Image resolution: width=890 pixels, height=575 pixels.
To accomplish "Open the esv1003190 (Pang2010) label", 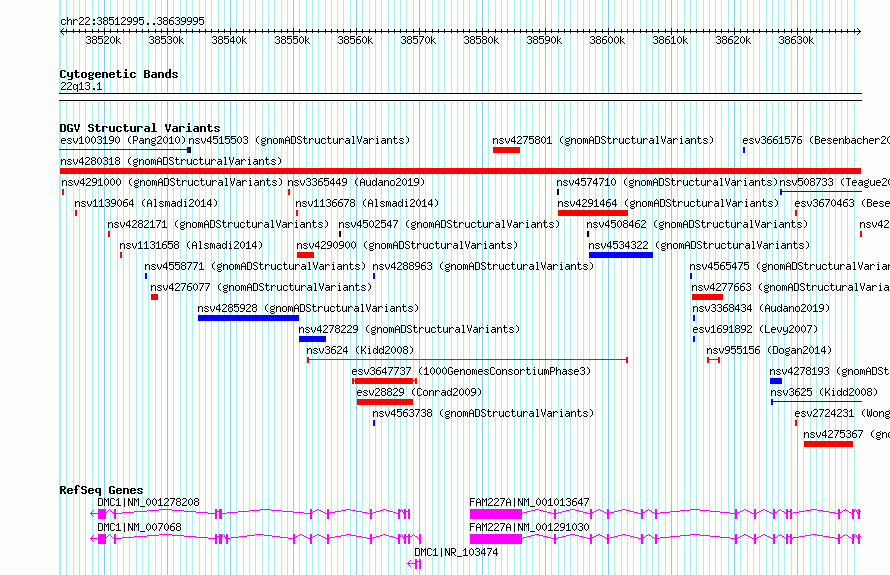I will [123, 140].
